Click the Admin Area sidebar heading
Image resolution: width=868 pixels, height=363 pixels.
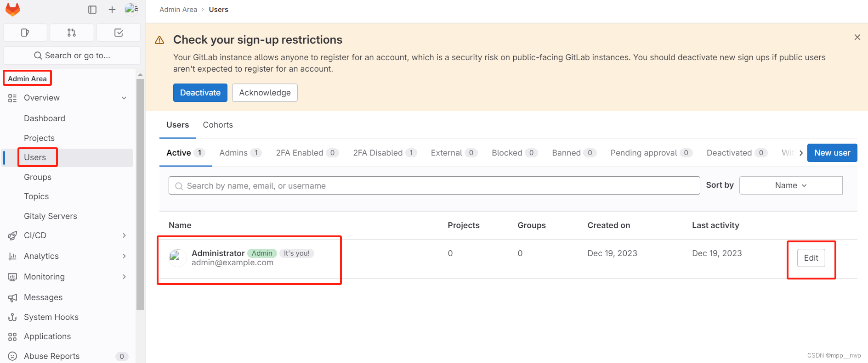tap(28, 78)
